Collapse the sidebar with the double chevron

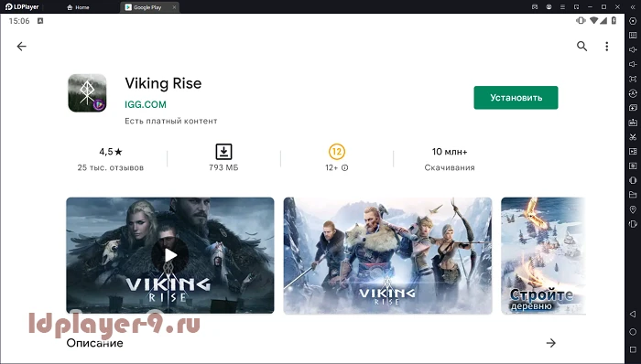click(x=632, y=7)
